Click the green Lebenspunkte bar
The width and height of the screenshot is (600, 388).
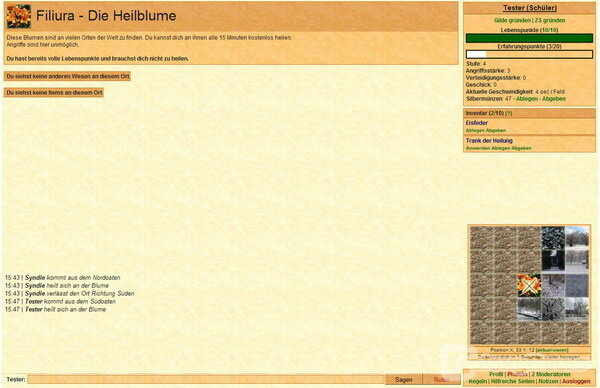pos(529,38)
